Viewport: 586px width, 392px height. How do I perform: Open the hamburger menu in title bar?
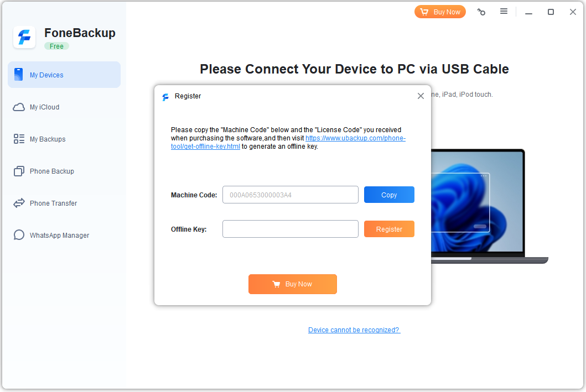pyautogui.click(x=504, y=12)
